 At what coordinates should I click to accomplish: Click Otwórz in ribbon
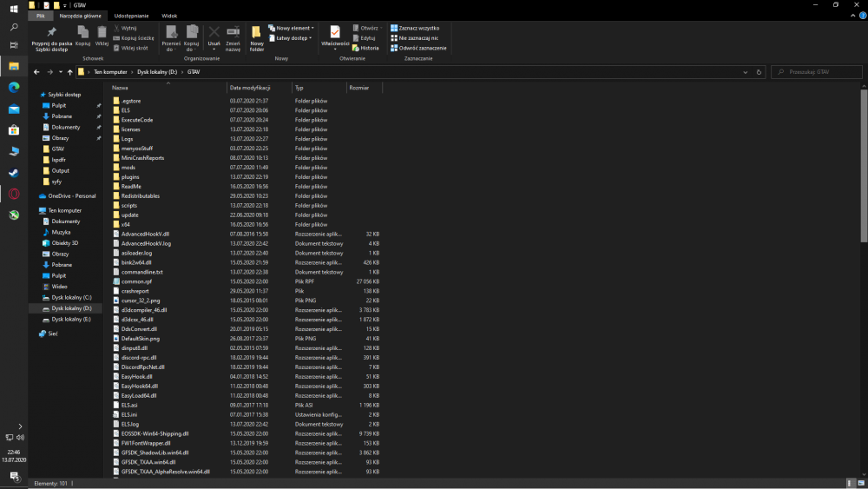click(x=367, y=28)
